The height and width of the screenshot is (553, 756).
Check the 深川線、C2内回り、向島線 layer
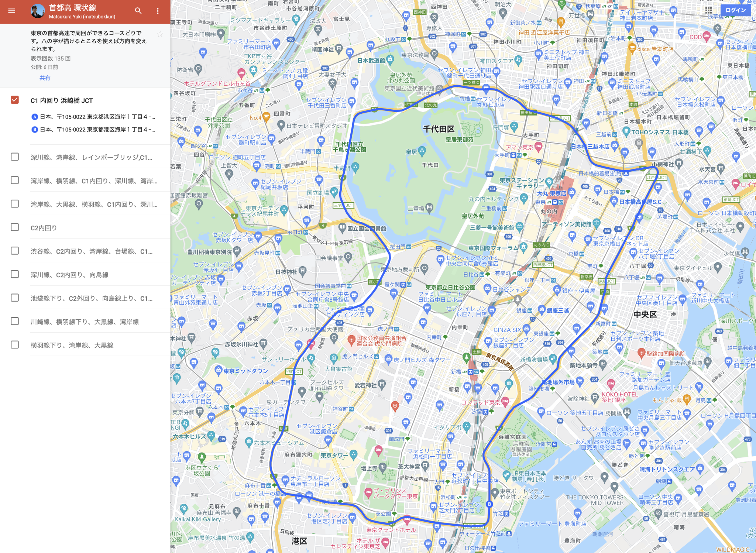point(15,274)
